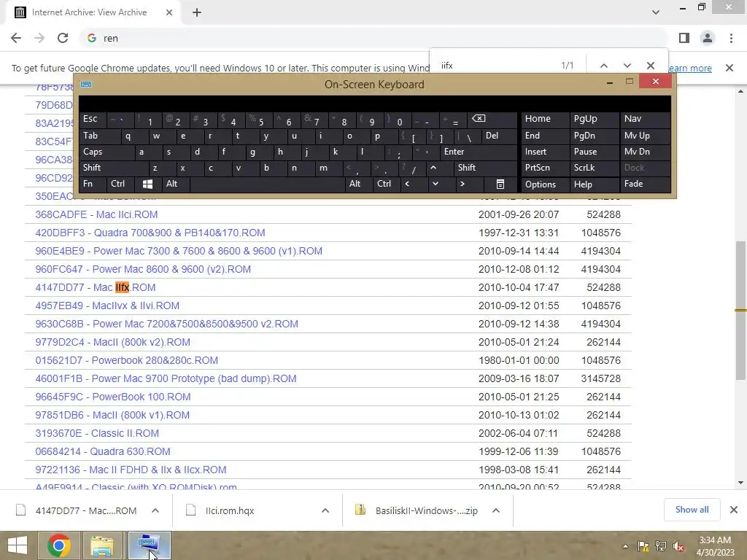Open Chrome tab search chevron

tap(656, 12)
